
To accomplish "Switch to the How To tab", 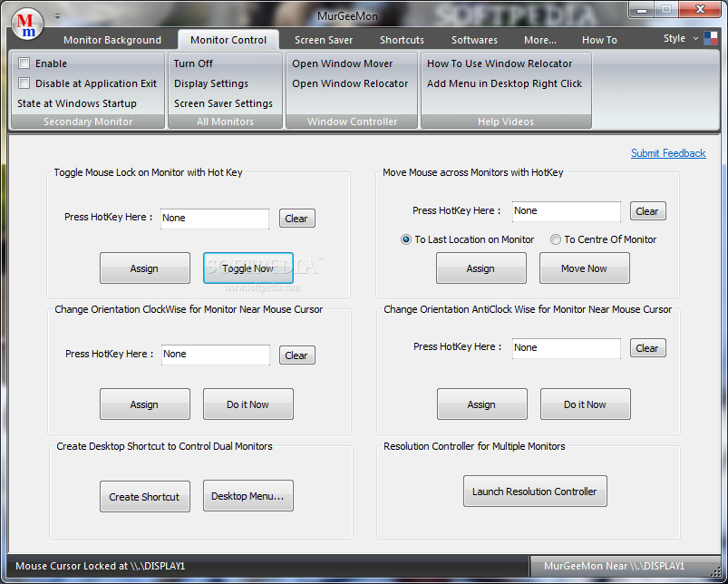I will click(x=599, y=40).
